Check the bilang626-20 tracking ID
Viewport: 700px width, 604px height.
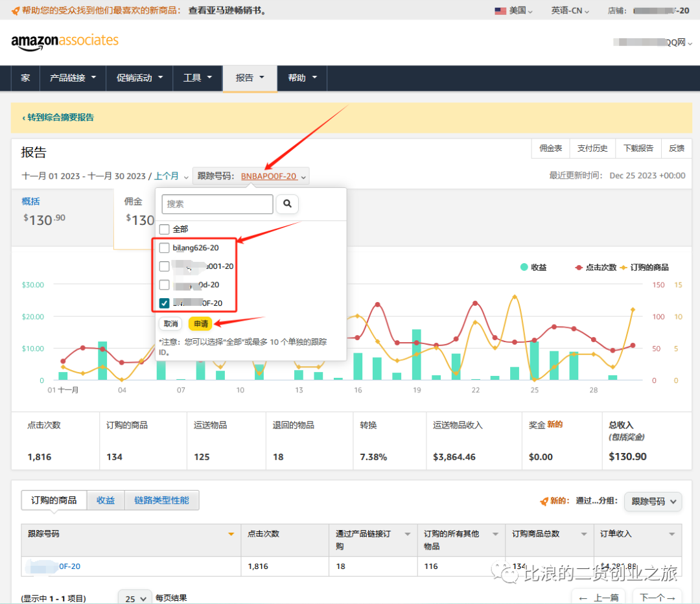click(164, 248)
